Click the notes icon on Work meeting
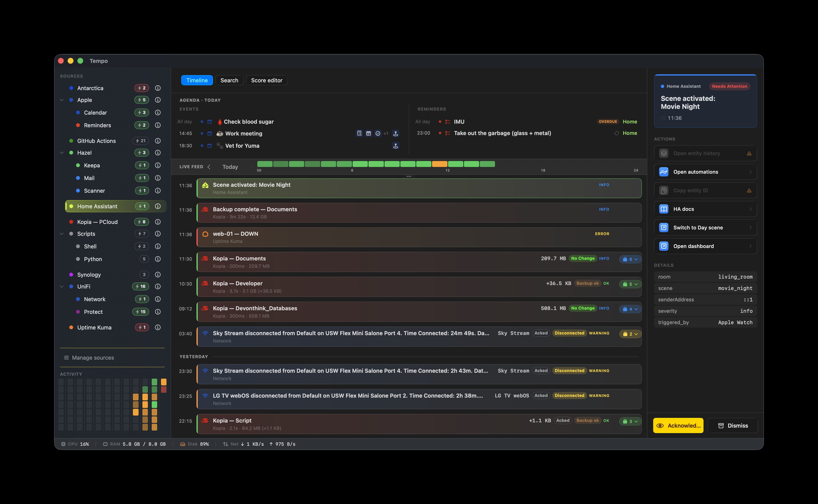Screen dimensions: 818x504 point(369,133)
